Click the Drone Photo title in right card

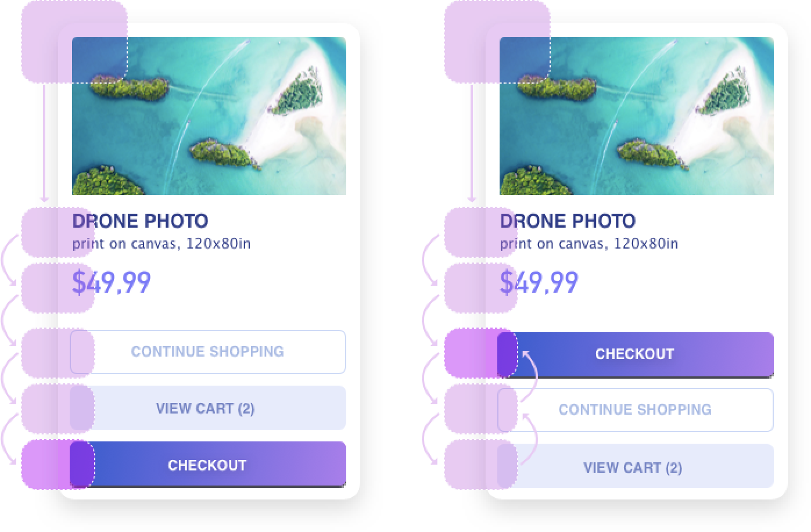point(568,221)
